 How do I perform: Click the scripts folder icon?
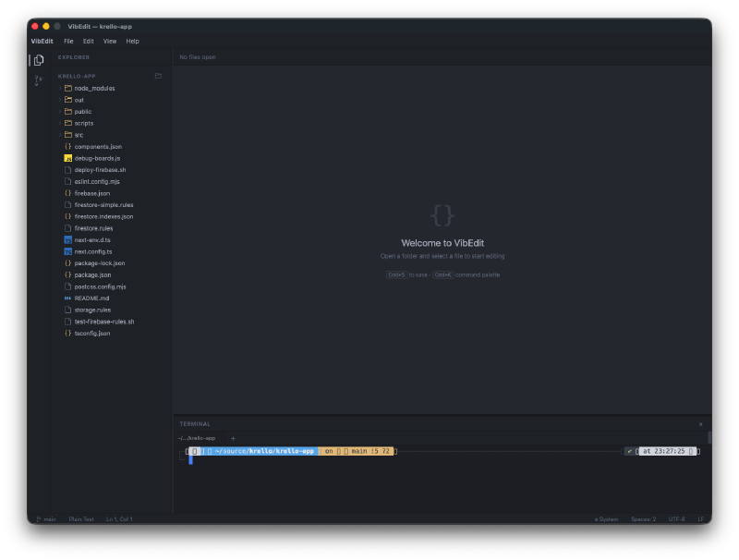pos(68,123)
